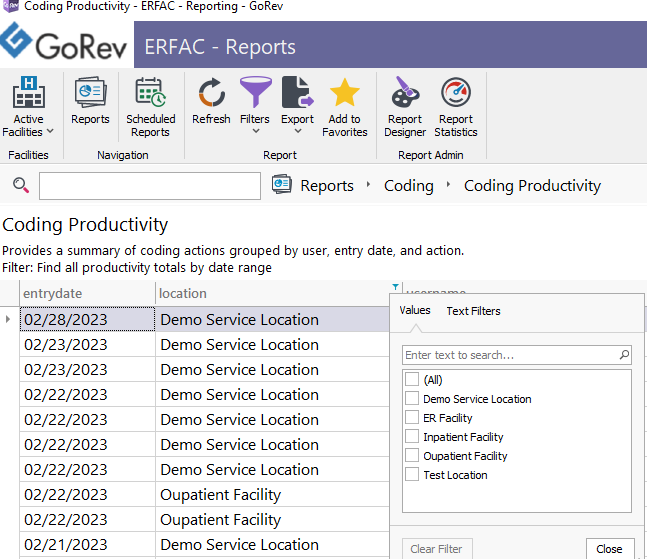Expand breadcrumb arrow after Reports
The image size is (647, 559).
point(368,184)
